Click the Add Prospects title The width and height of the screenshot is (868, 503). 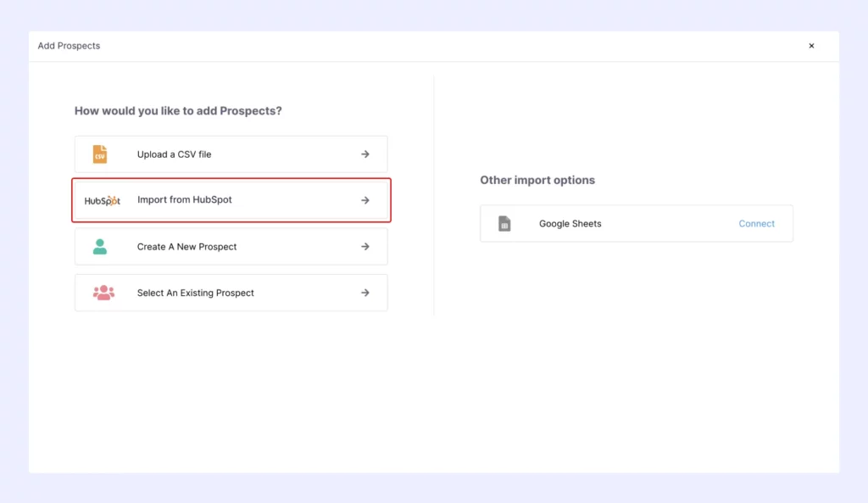click(x=69, y=46)
